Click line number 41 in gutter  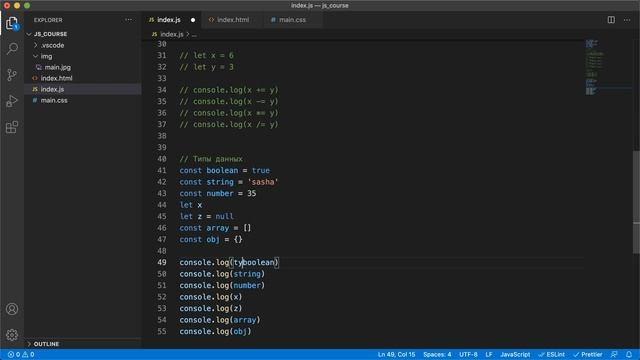click(162, 170)
